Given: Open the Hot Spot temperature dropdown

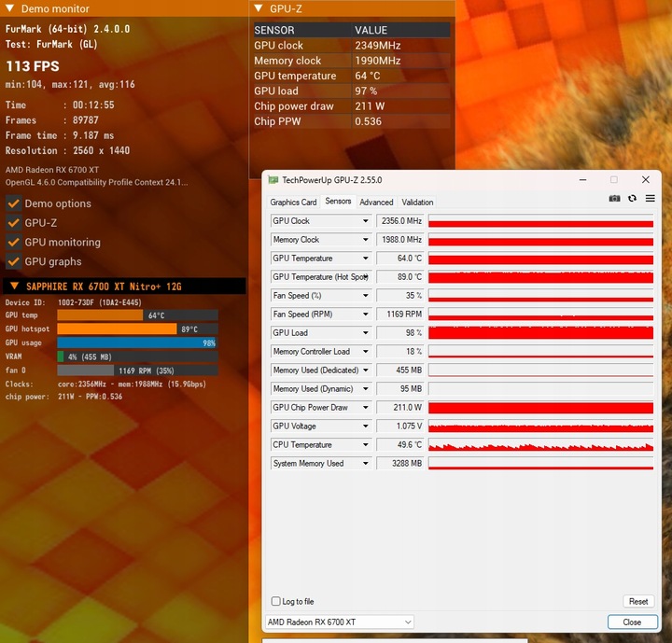Looking at the screenshot, I should [x=365, y=277].
